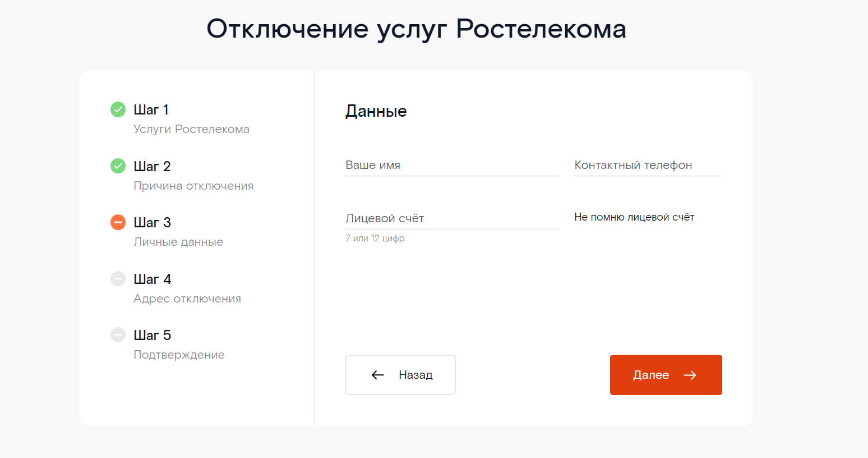Image resolution: width=868 pixels, height=458 pixels.
Task: Click the Услуги Ростелекома step subtitle
Action: pyautogui.click(x=191, y=129)
